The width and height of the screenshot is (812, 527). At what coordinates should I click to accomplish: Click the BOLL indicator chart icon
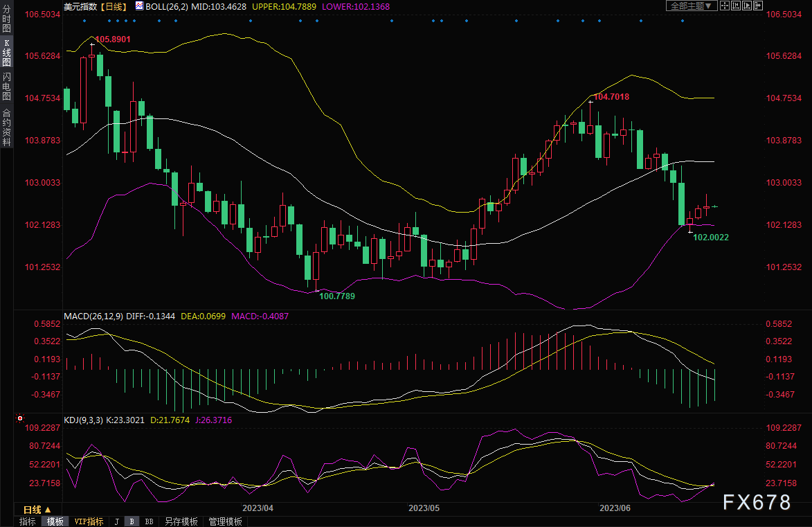139,6
